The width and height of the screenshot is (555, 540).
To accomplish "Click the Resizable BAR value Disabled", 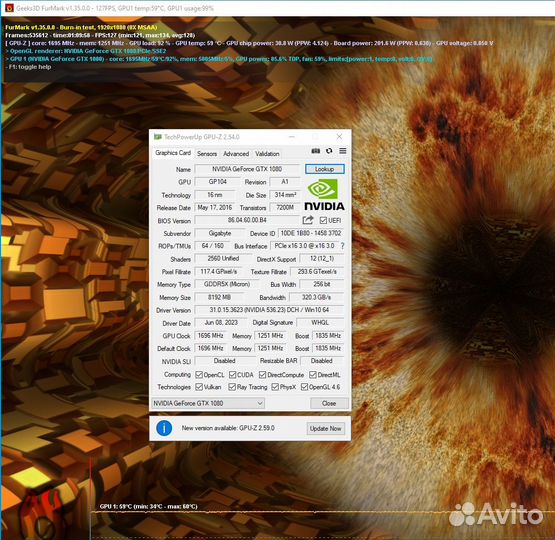I will [322, 361].
